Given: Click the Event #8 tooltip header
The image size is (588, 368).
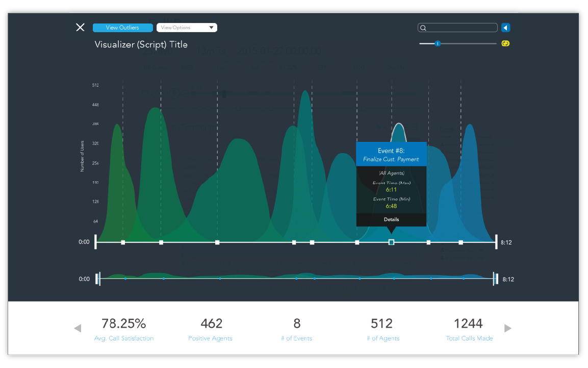Looking at the screenshot, I should 391,155.
